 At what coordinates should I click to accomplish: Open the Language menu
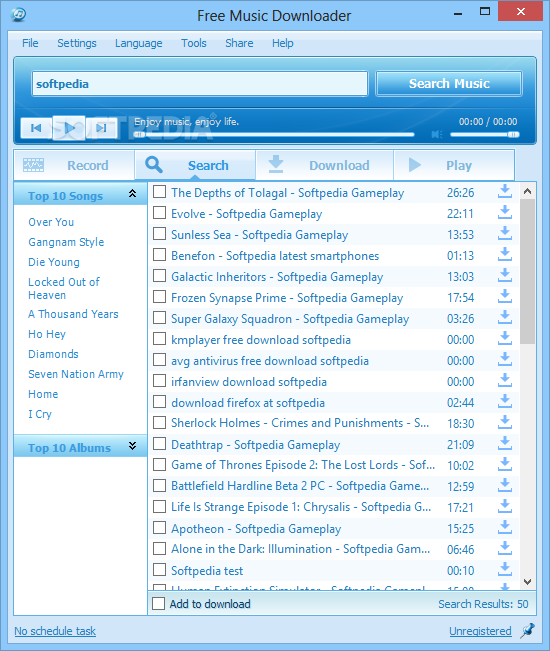click(x=139, y=43)
